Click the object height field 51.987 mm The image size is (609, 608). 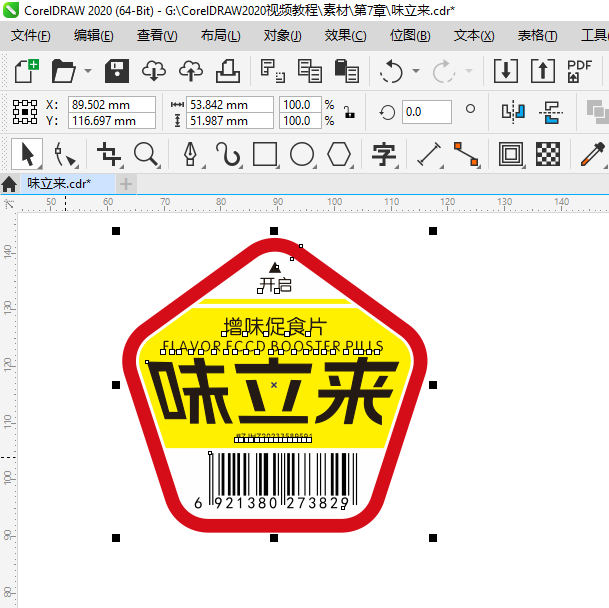[x=230, y=121]
